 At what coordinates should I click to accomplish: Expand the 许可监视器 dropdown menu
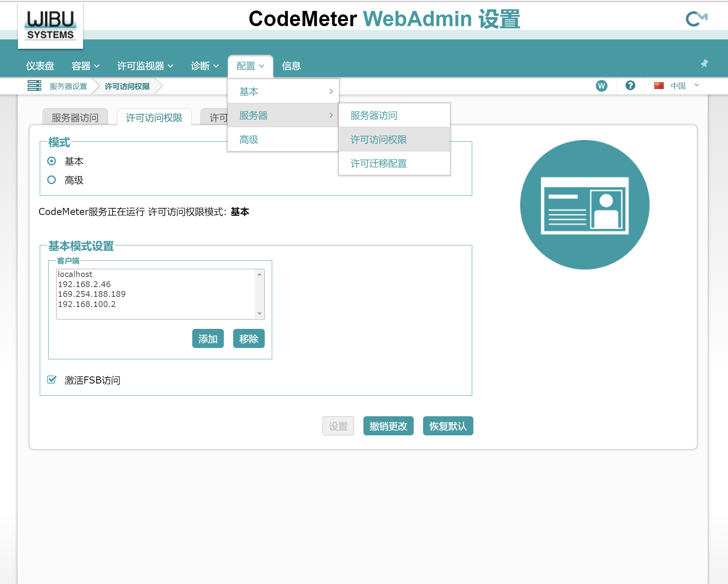point(145,66)
